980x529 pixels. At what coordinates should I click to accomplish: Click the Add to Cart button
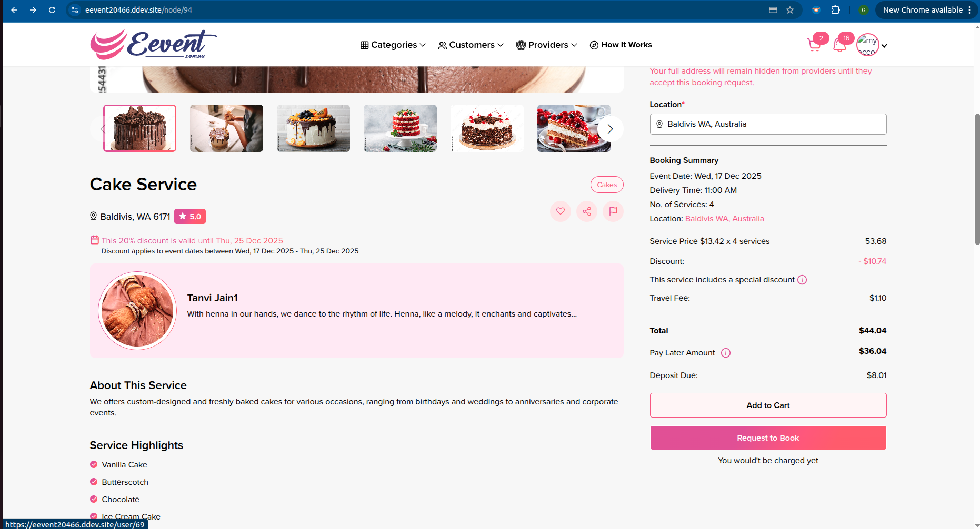768,405
